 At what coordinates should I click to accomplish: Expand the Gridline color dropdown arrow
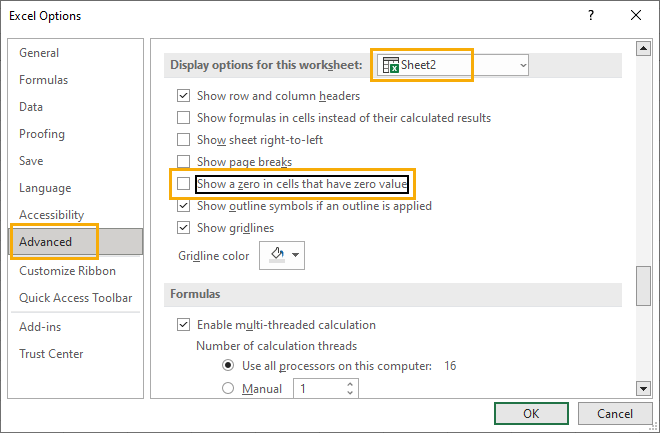click(295, 255)
